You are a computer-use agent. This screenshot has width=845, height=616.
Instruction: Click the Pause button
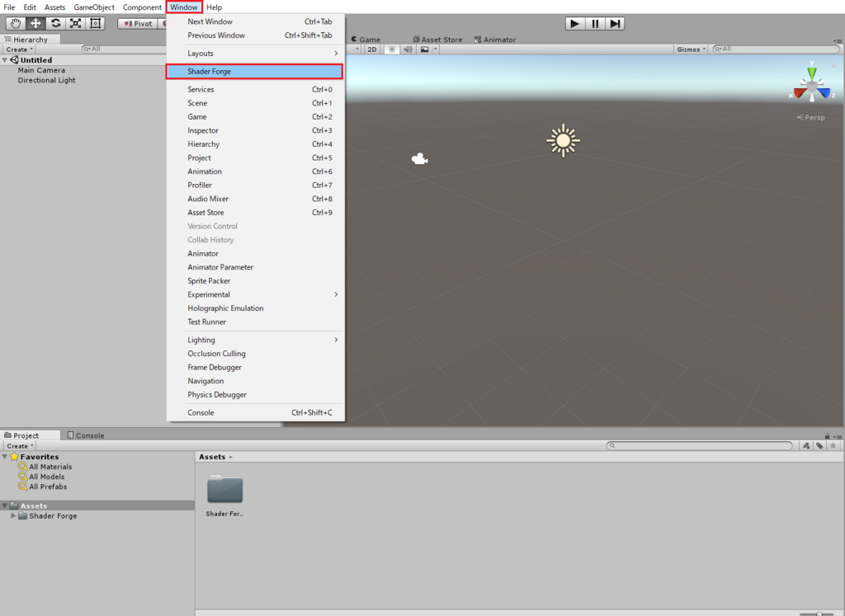[595, 24]
